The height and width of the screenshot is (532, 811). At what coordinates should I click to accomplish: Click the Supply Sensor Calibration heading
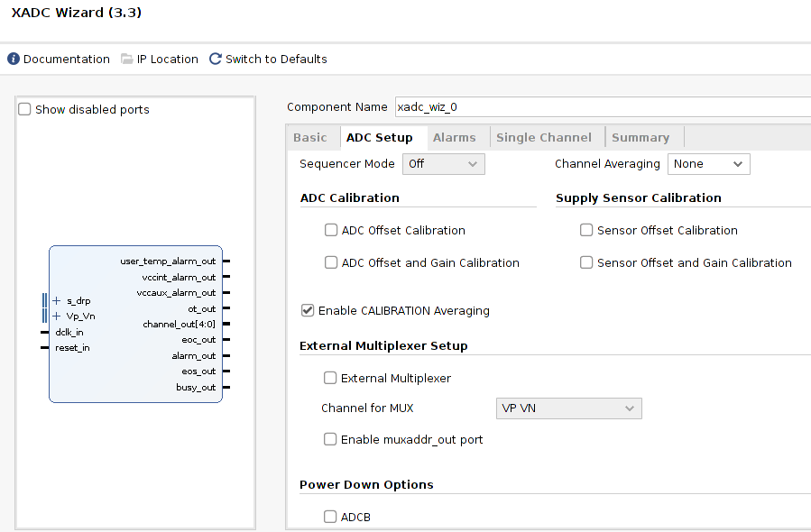click(639, 198)
